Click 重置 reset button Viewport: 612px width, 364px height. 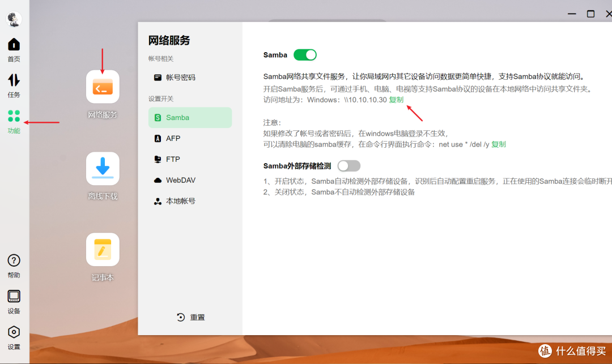click(x=190, y=317)
